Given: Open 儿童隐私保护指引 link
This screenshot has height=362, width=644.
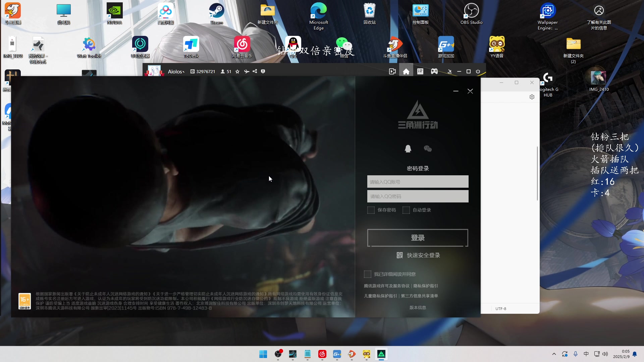Looking at the screenshot, I should pos(380,296).
